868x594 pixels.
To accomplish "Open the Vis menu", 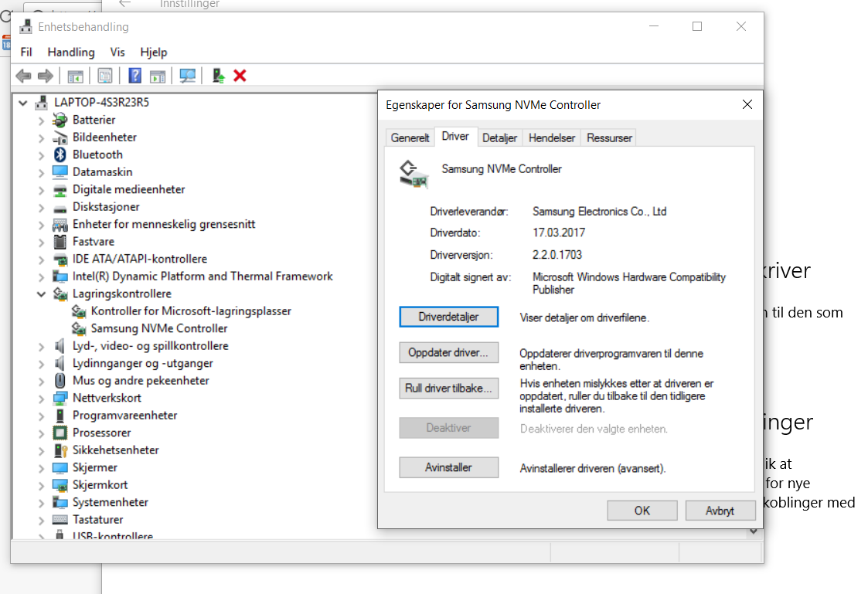I will (117, 52).
